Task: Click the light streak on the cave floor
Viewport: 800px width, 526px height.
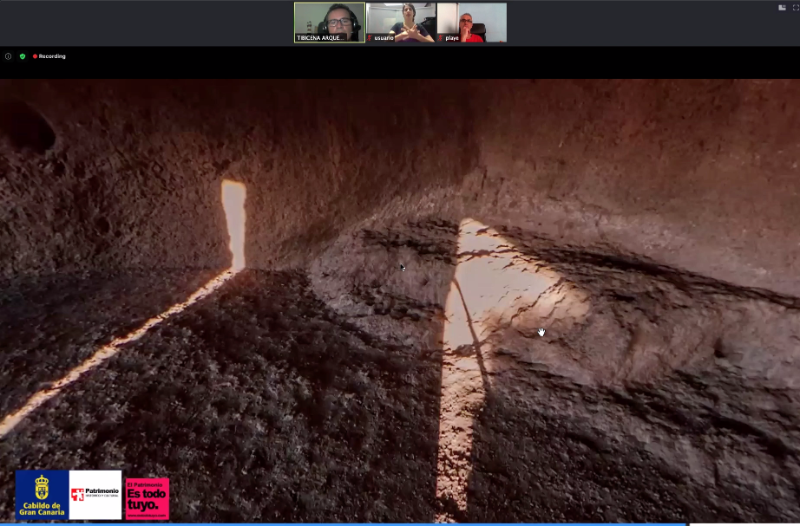Action: click(110, 350)
